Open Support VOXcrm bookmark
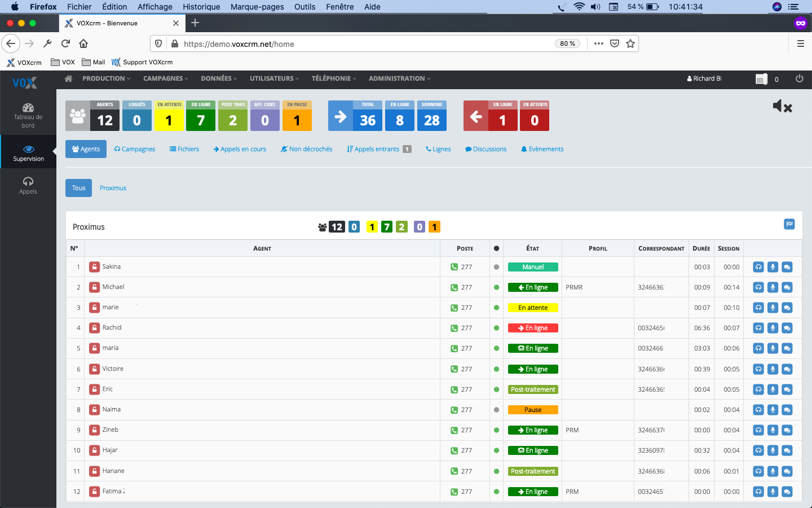 [x=142, y=62]
